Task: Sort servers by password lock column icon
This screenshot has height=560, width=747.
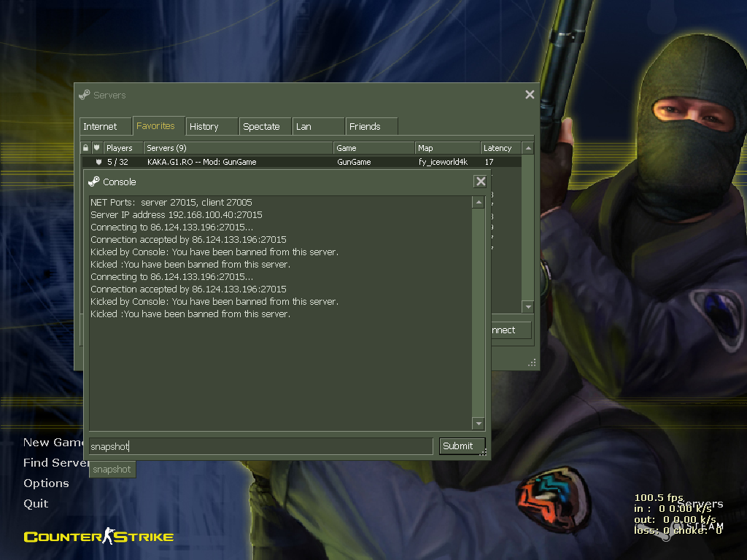Action: tap(86, 148)
